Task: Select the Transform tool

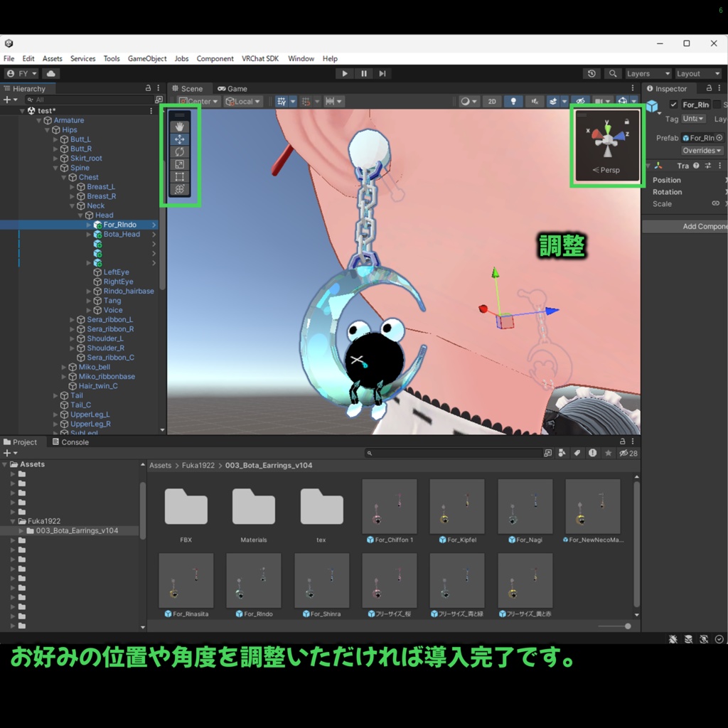Action: (x=180, y=189)
